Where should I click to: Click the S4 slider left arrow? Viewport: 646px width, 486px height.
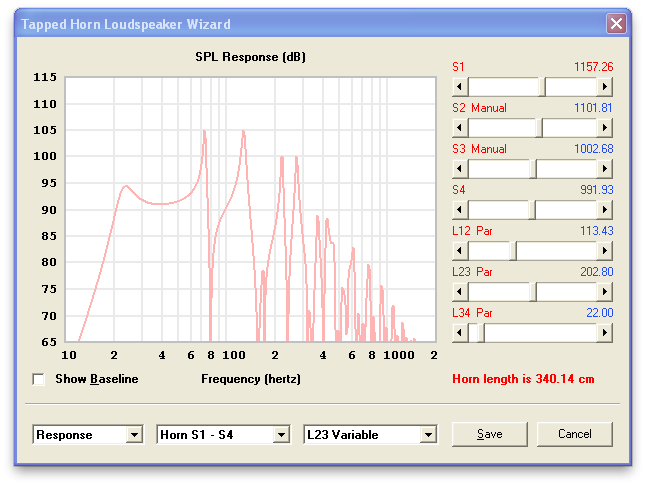pos(460,210)
